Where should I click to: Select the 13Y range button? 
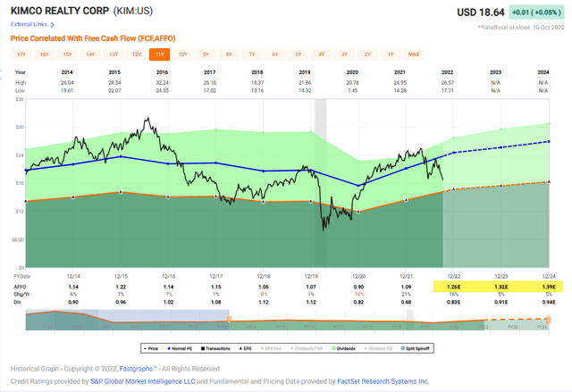coord(114,54)
